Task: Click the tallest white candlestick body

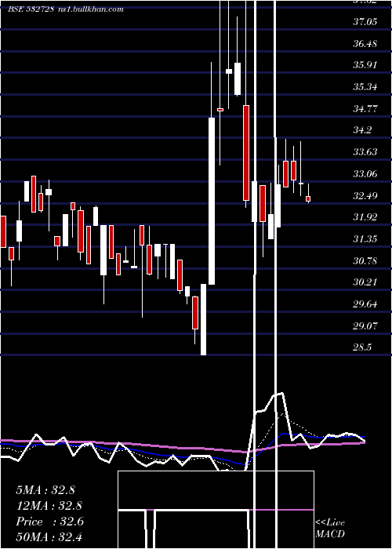Action: tap(212, 201)
